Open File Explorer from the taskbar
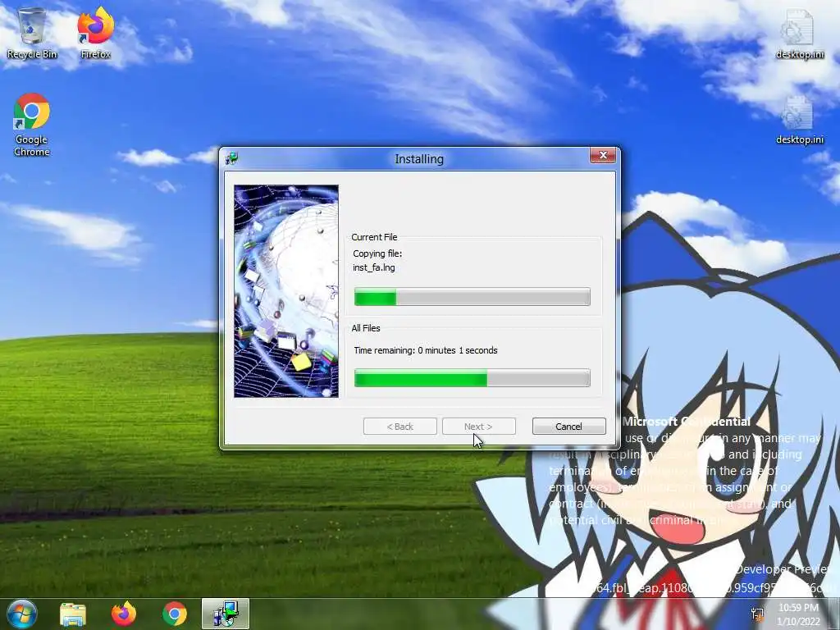This screenshot has height=630, width=840. 73,614
